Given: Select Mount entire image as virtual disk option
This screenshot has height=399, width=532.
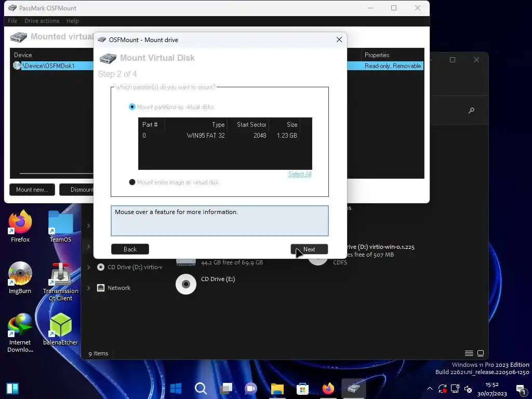Looking at the screenshot, I should click(x=174, y=182).
